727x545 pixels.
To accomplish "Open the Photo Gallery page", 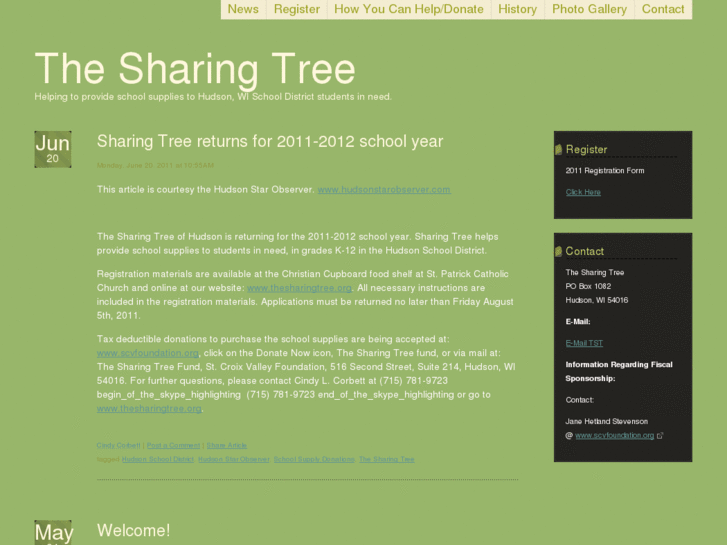I will (x=589, y=9).
